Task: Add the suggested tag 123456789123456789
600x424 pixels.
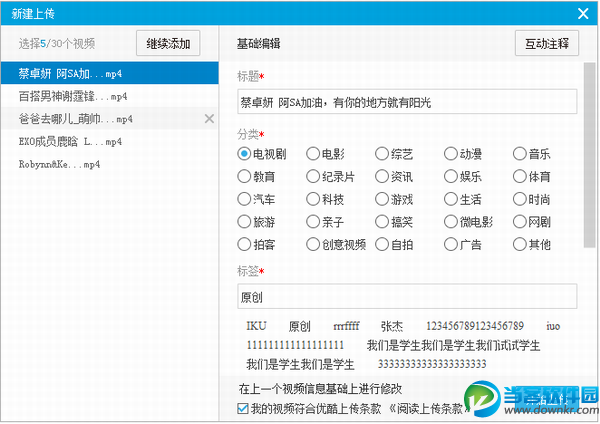Action: [x=475, y=326]
